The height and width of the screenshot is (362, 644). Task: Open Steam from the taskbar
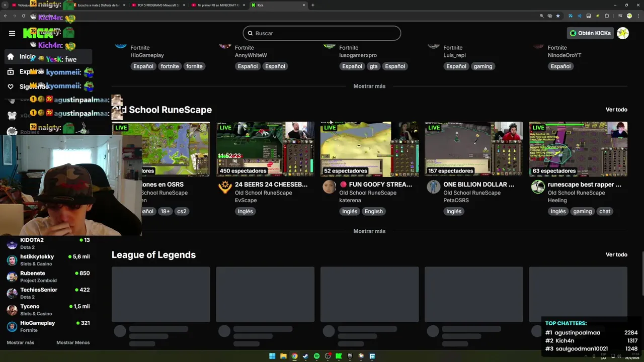pyautogui.click(x=305, y=356)
